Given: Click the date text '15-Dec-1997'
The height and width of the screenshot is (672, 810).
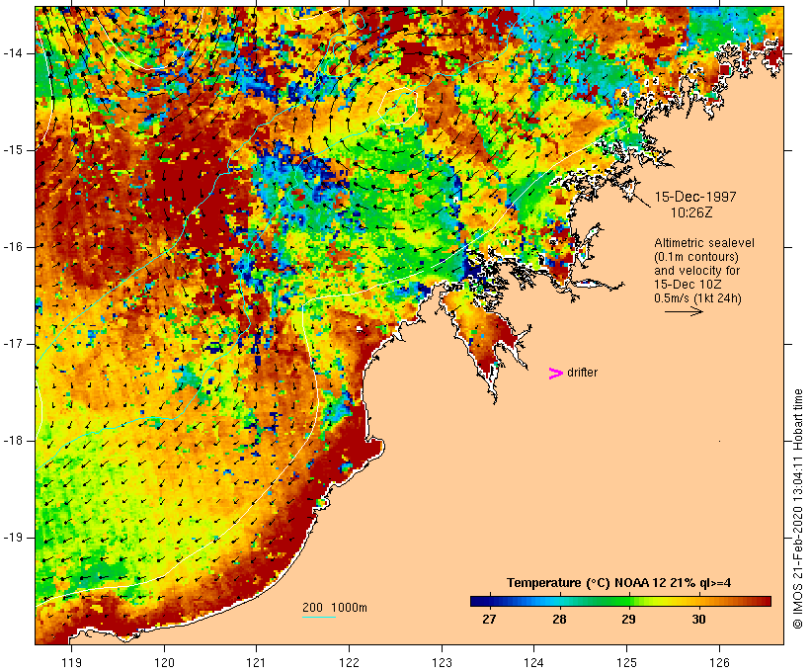Looking at the screenshot, I should [x=695, y=197].
